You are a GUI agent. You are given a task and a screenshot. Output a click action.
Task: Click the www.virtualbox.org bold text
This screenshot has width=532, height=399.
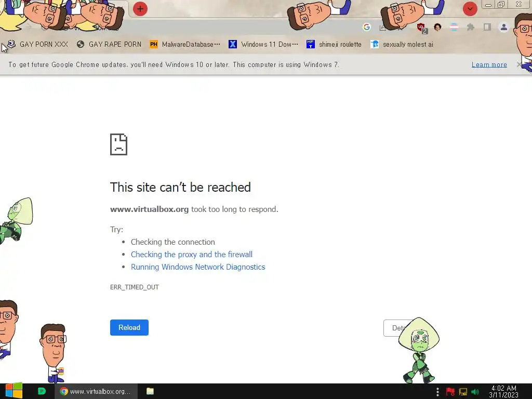[149, 209]
